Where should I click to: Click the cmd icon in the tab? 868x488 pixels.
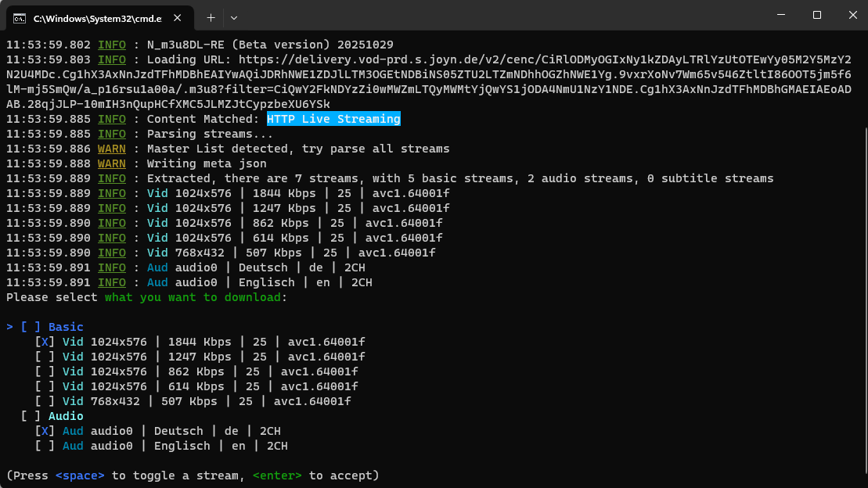tap(20, 17)
